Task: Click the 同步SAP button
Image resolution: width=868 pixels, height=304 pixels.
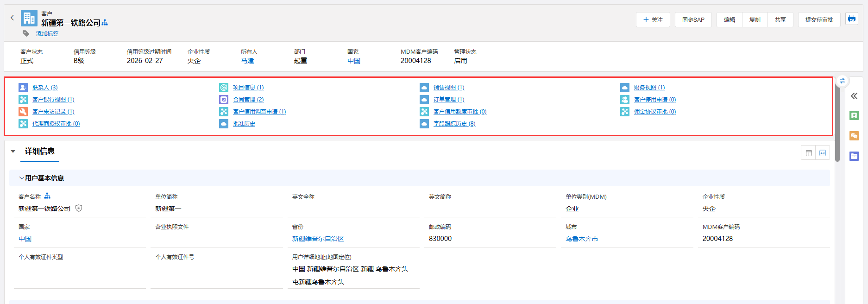Action: coord(693,20)
